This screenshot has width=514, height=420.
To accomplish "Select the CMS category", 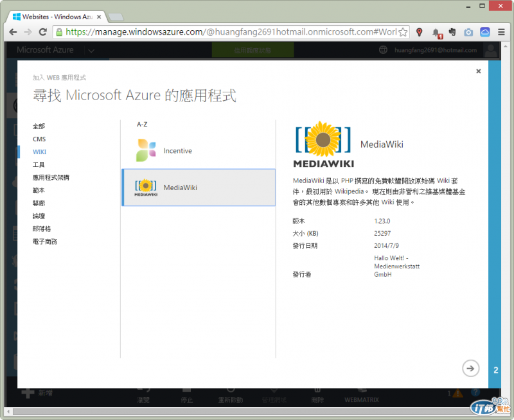I will tap(39, 139).
